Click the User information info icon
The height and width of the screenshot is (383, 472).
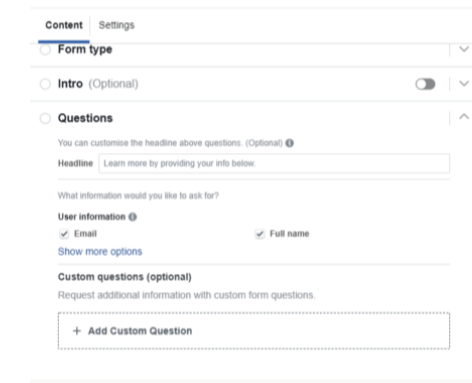pyautogui.click(x=133, y=217)
